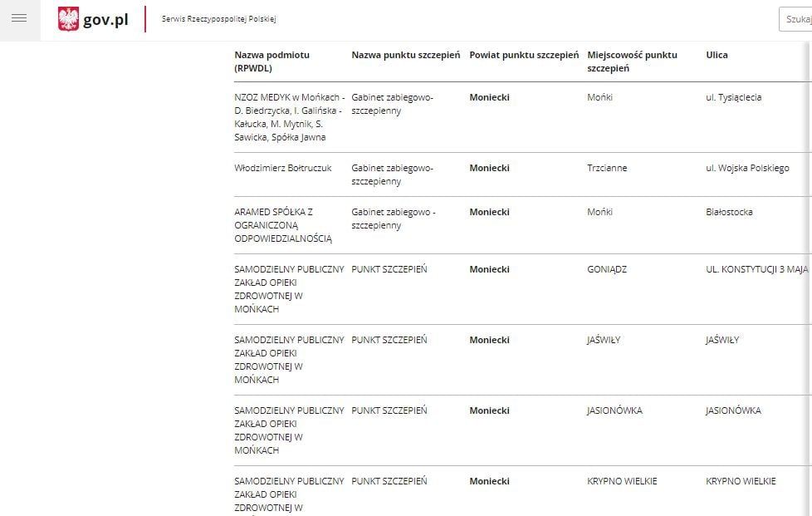Click the KRYPNO WIELKIE locality cell
Screen dimensions: 812x516
(622, 481)
